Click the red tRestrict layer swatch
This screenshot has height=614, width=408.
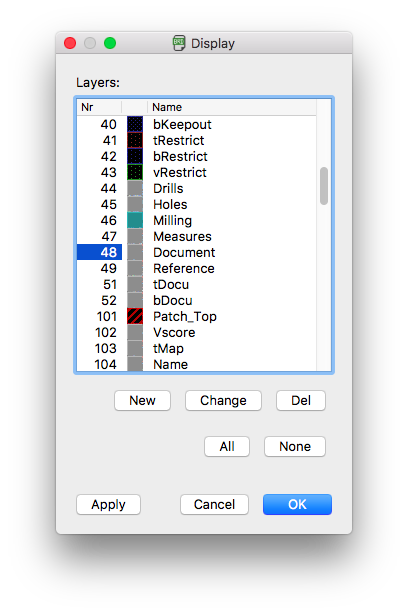[135, 140]
